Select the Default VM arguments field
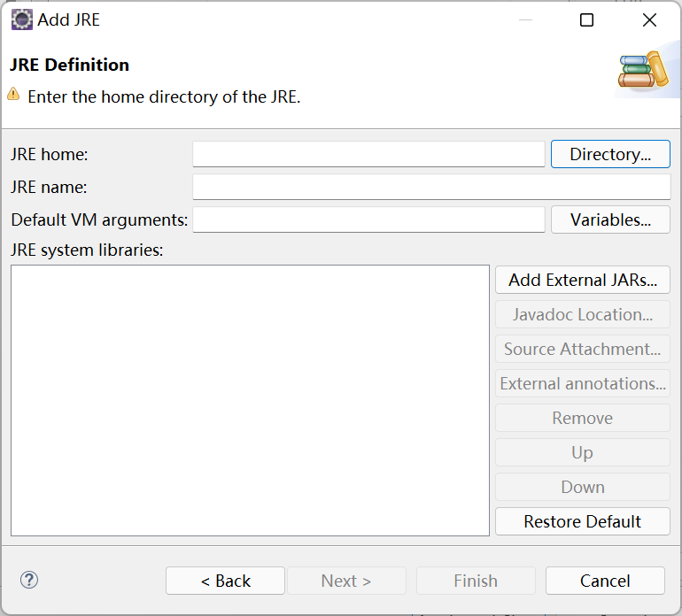 pos(368,219)
